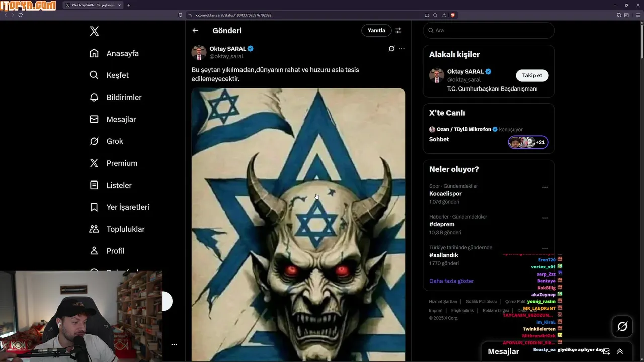Open #deprem trend options menu
Image resolution: width=644 pixels, height=362 pixels.
(x=545, y=218)
